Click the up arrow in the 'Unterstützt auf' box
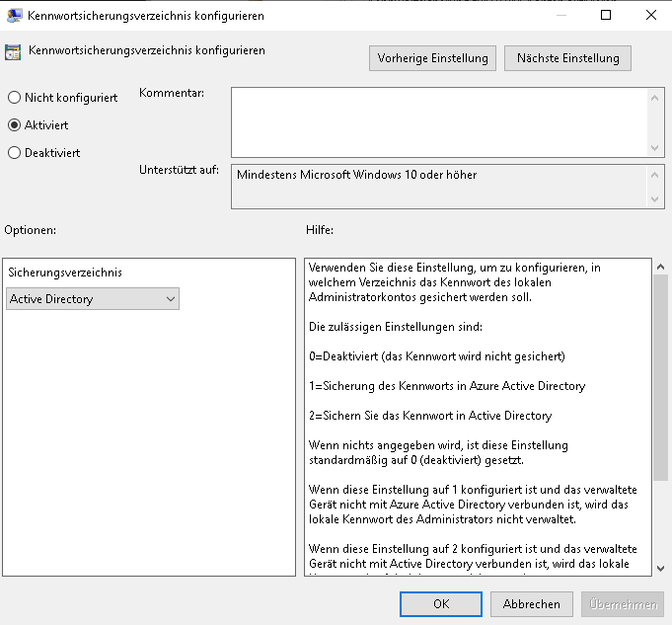Viewport: 672px width, 625px height. (x=656, y=174)
